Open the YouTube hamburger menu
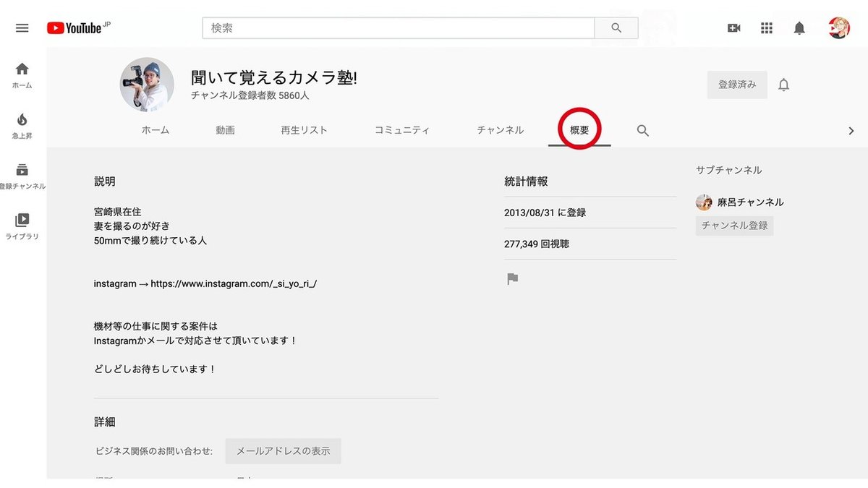The width and height of the screenshot is (868, 488). point(22,27)
